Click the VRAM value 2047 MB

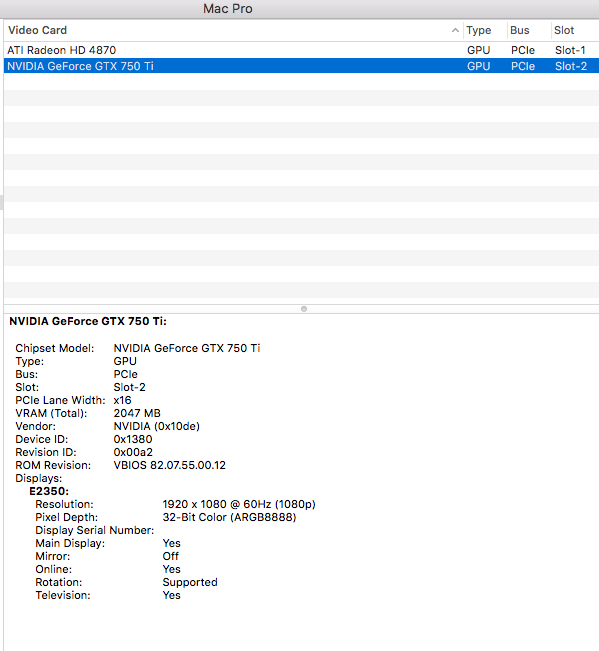tap(137, 413)
